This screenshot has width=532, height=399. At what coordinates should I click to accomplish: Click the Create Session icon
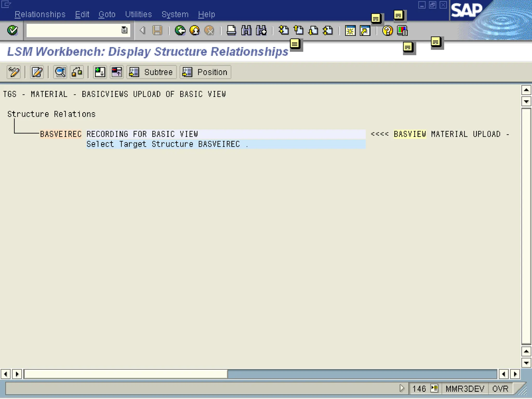coord(350,31)
